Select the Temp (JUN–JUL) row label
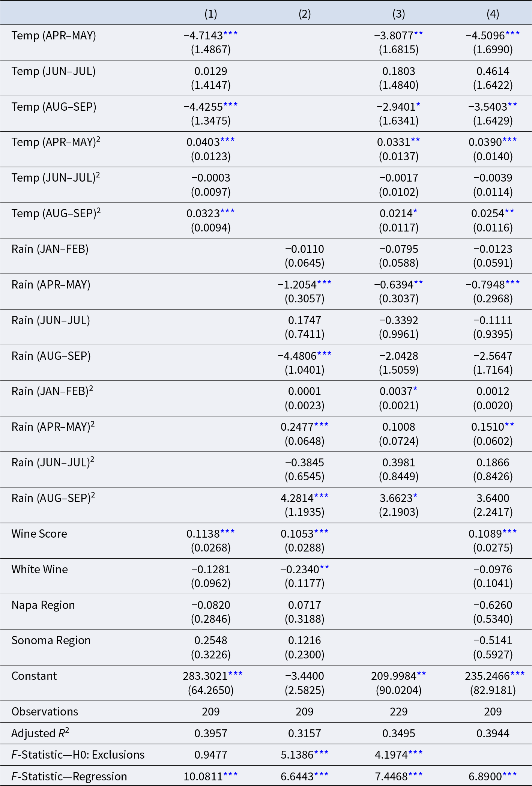Image resolution: width=532 pixels, height=786 pixels. [x=53, y=71]
